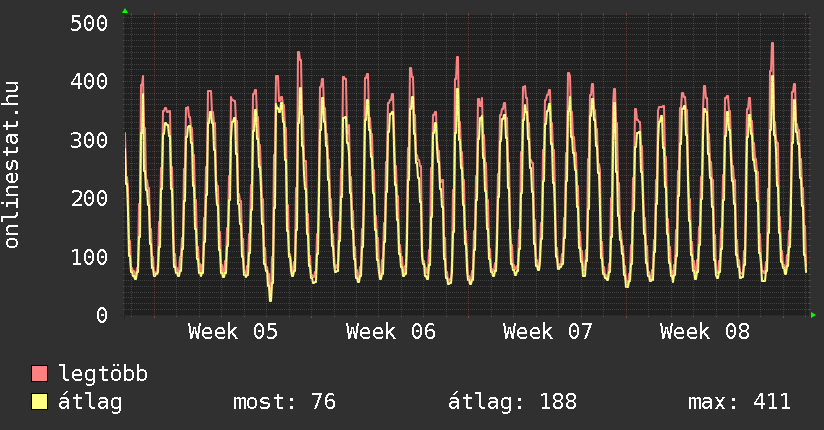824x430 pixels.
Task: Click the most: 76 statistic
Action: [284, 402]
